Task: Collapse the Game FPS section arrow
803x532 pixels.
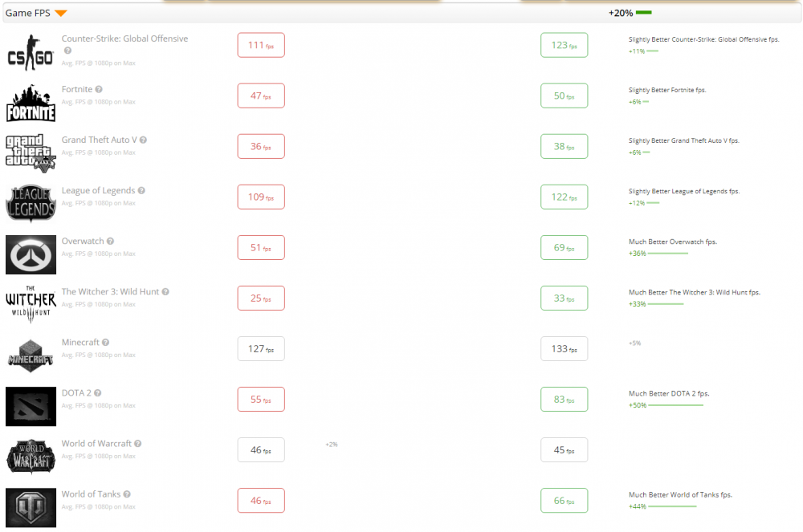Action: pos(61,14)
